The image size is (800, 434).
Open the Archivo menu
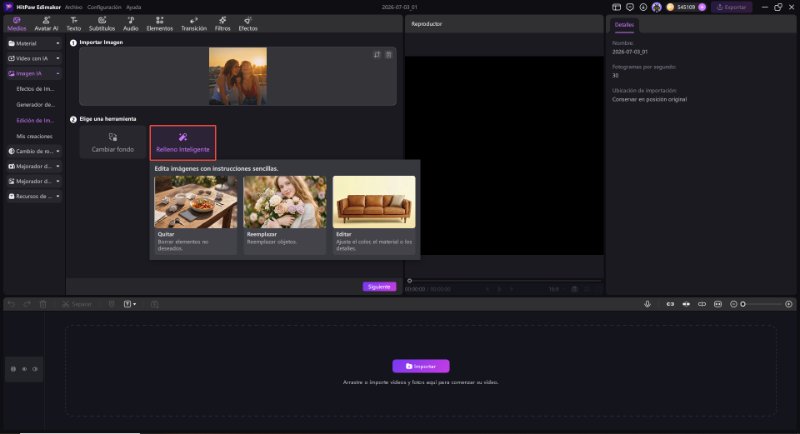click(73, 7)
